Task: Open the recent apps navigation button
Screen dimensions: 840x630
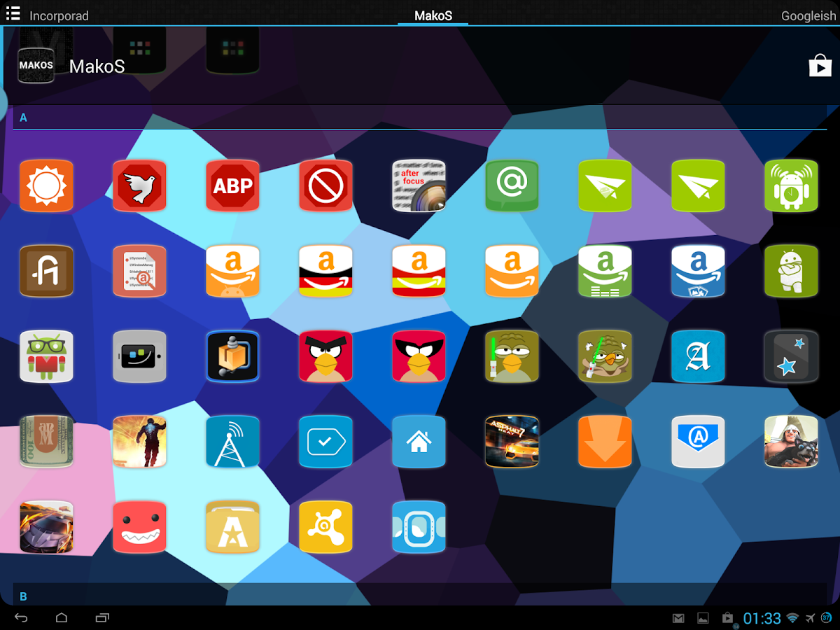Action: click(102, 618)
